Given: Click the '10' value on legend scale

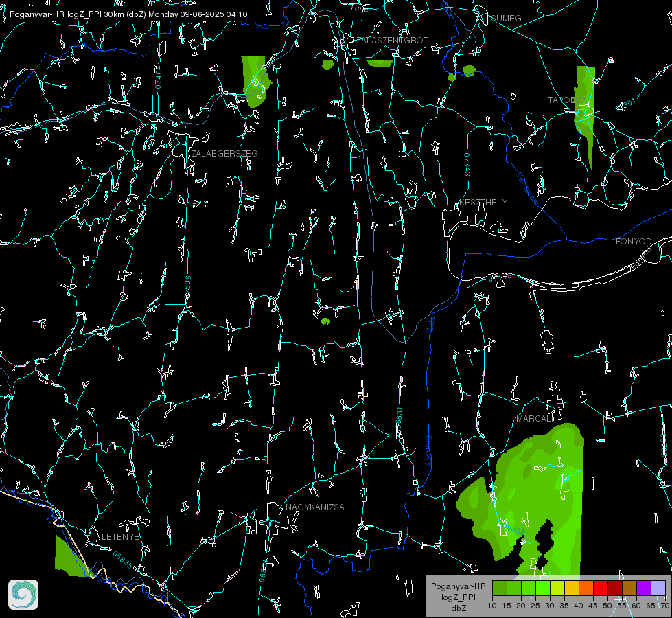Looking at the screenshot, I should pos(492,606).
